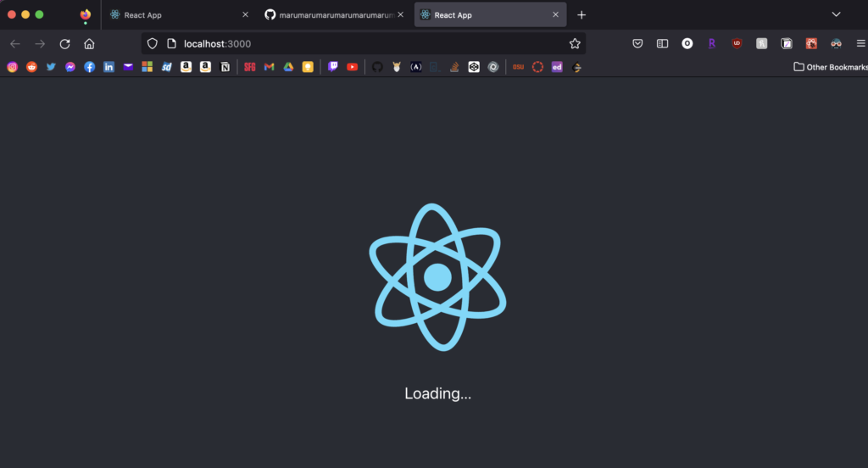Screen dimensions: 868x468
Task: Open the Google Drive bookmark
Action: (288, 67)
